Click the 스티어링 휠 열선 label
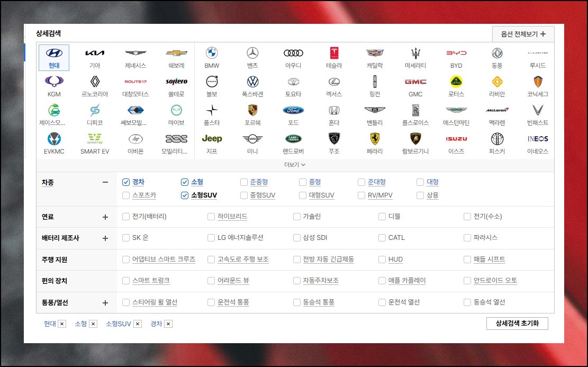 155,302
